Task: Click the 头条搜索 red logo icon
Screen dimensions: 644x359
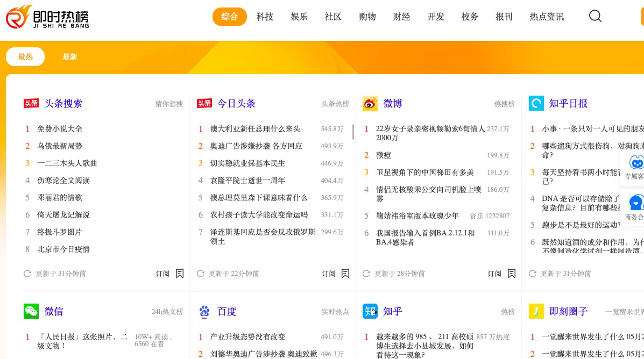Action: (x=31, y=103)
